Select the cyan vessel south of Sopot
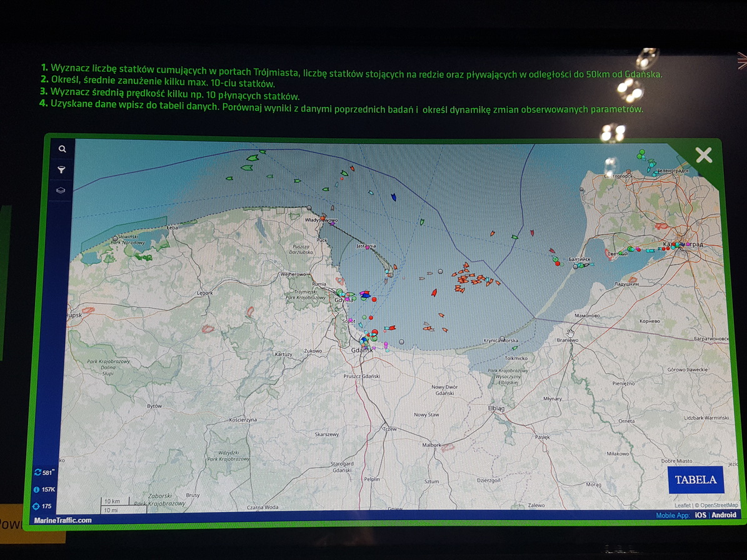747x560 pixels. 361,326
